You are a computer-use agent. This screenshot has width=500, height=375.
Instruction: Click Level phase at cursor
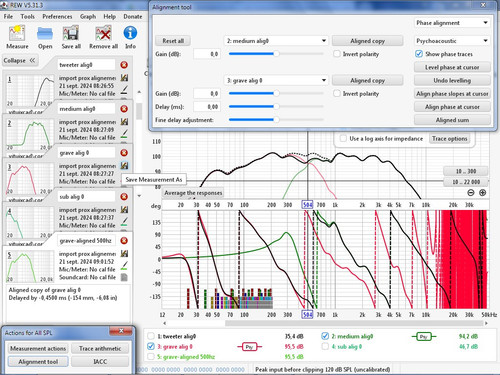click(x=452, y=67)
